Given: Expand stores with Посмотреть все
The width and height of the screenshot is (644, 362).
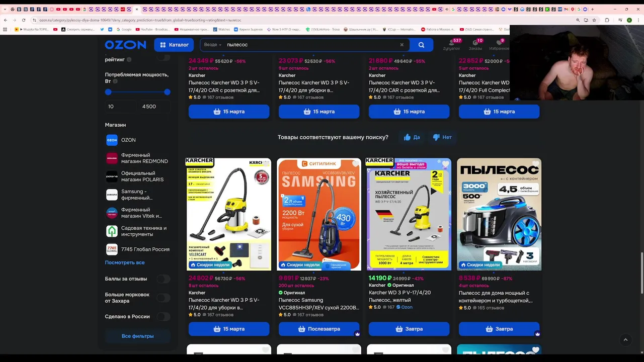Looking at the screenshot, I should (125, 262).
